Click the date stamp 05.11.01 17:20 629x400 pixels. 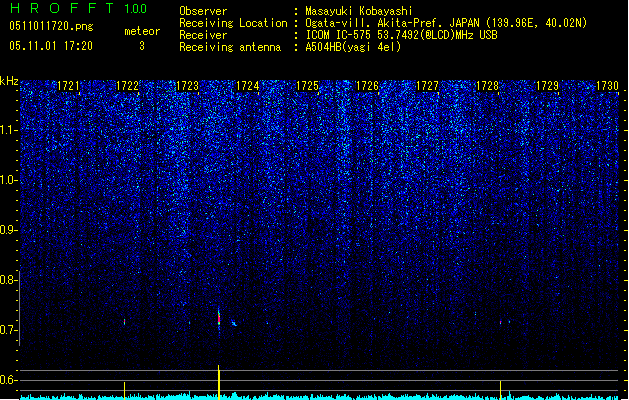point(51,46)
